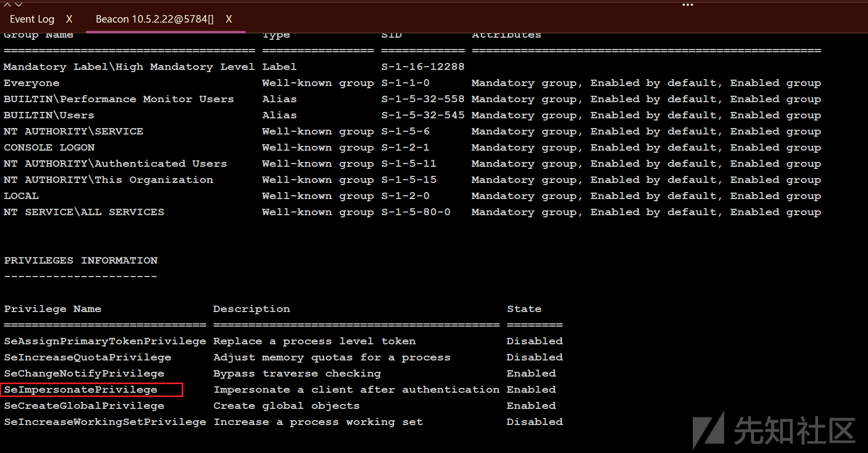
Task: Select the "SeIncreaseWorkingSetPrivilege" privilege name
Action: coord(105,422)
